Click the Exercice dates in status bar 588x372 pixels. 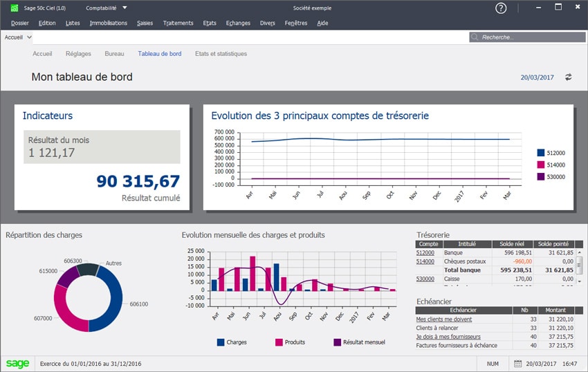click(91, 364)
